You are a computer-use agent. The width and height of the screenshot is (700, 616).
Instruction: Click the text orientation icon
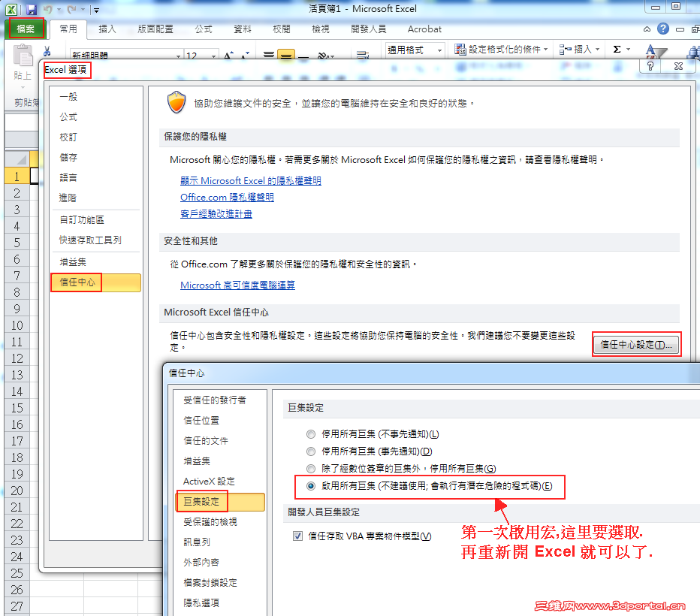click(x=323, y=56)
